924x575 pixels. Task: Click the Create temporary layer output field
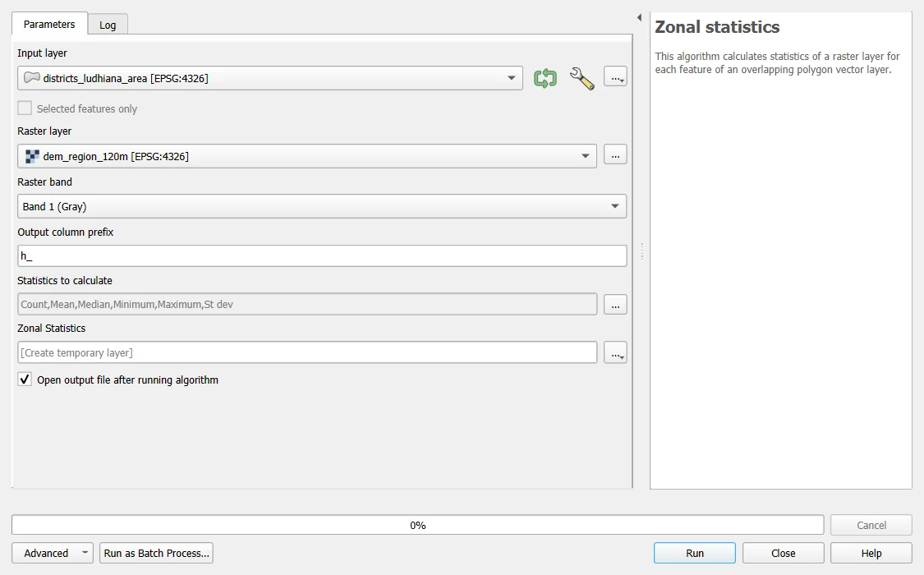307,352
